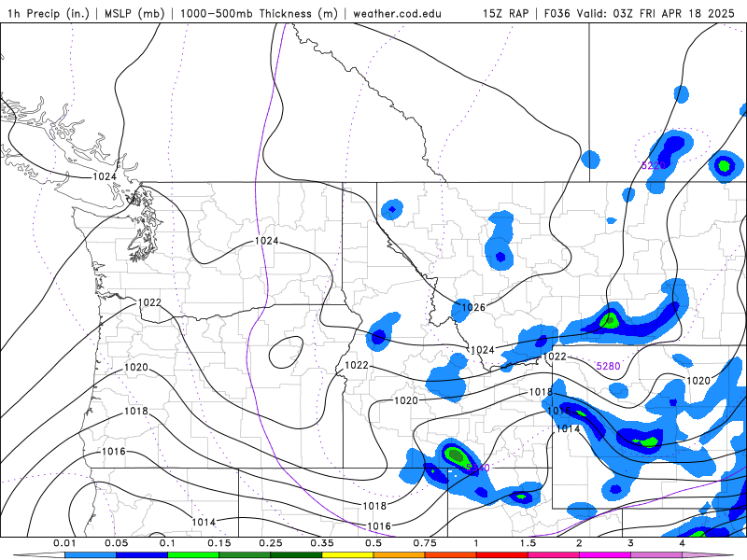Pick the medium green 0.15–0.25 legend swatch
Viewport: 747px width, 560px height.
(245, 555)
